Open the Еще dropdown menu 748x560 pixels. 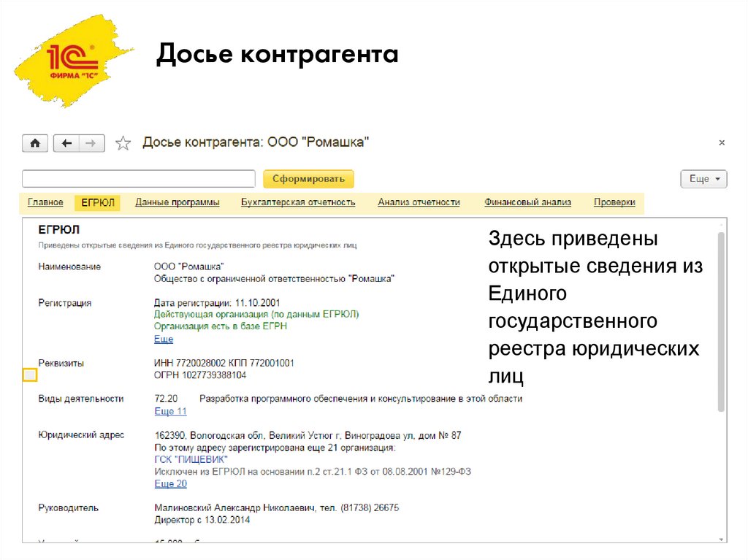pyautogui.click(x=703, y=179)
